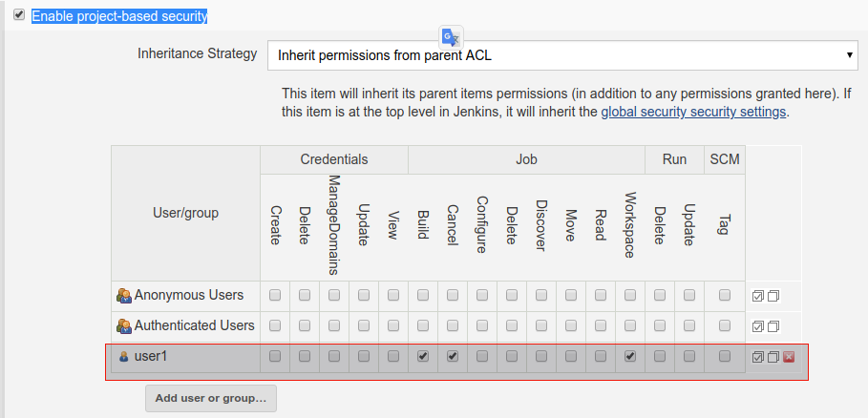The height and width of the screenshot is (418, 868).
Task: Uncheck Job Cancel permission for user1
Action: coord(453,357)
